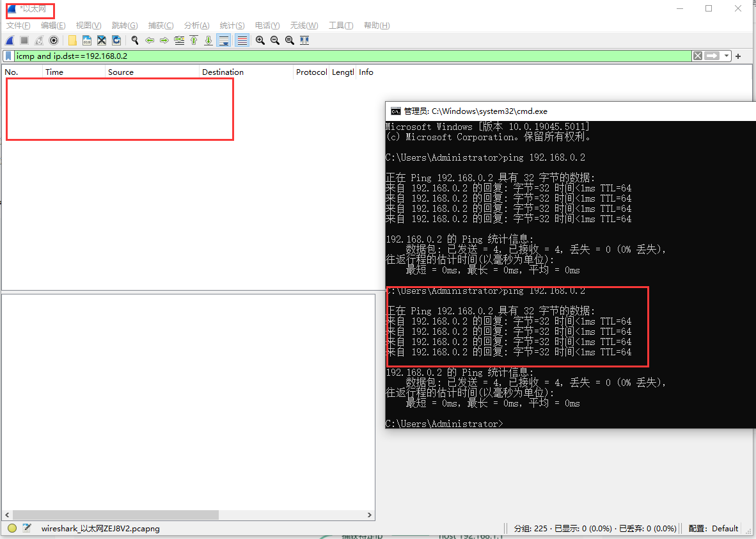Click the last command prompt line in cmd
The width and height of the screenshot is (756, 539).
tap(444, 424)
